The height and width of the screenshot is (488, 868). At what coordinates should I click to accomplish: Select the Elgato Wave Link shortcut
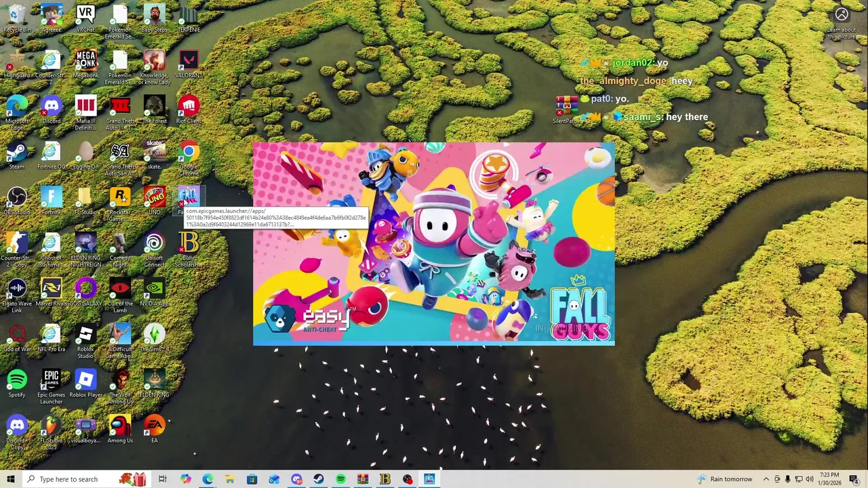coord(17,296)
